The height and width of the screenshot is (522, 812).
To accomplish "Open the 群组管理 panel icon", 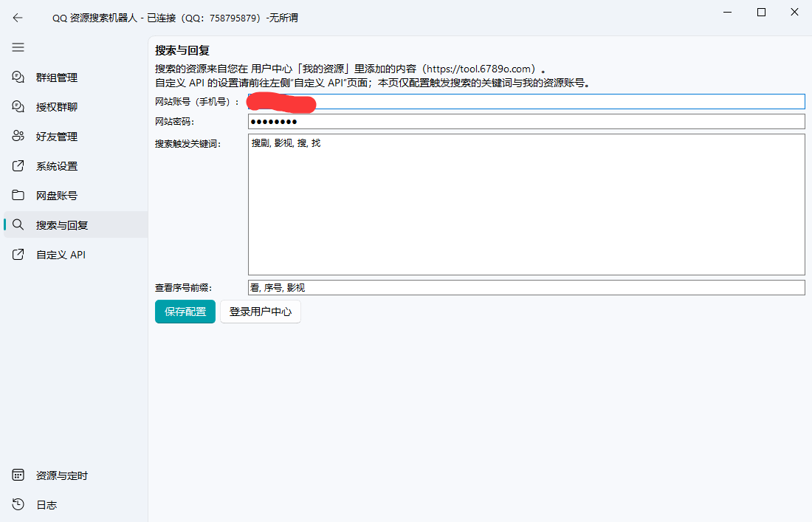I will tap(18, 77).
